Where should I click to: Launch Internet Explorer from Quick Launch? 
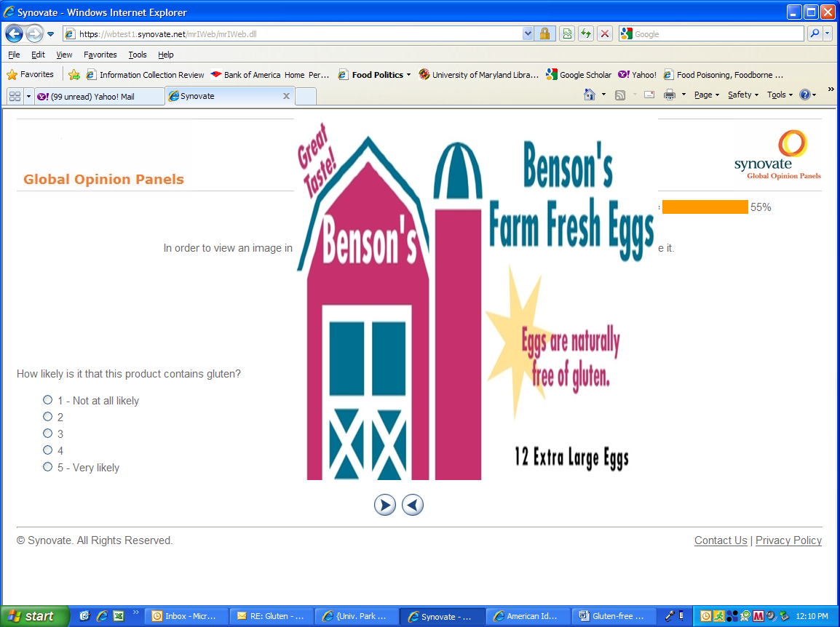[102, 616]
